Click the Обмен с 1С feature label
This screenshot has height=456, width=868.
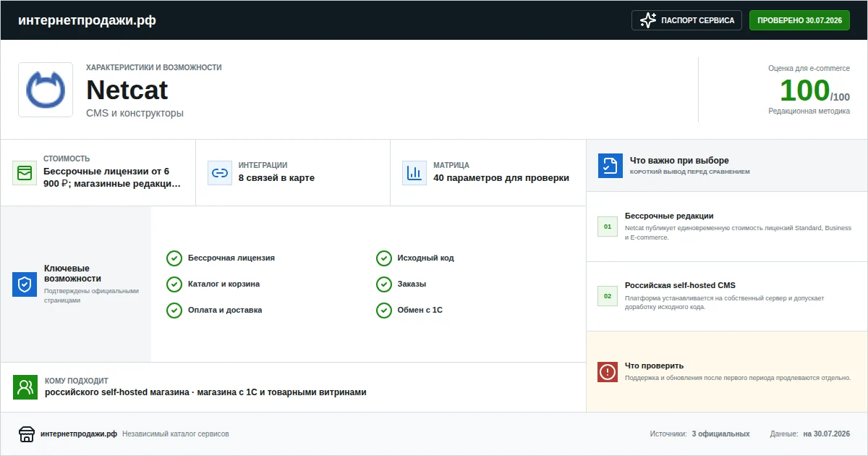click(420, 311)
